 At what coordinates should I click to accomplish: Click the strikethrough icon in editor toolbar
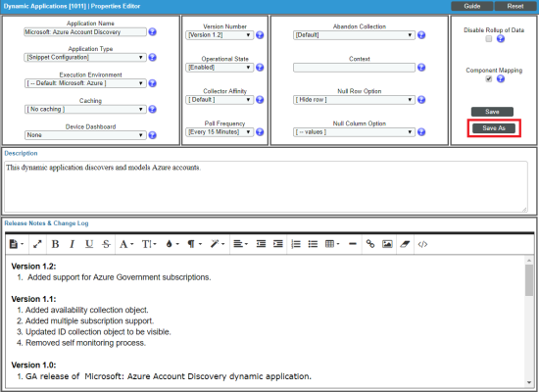click(x=106, y=244)
